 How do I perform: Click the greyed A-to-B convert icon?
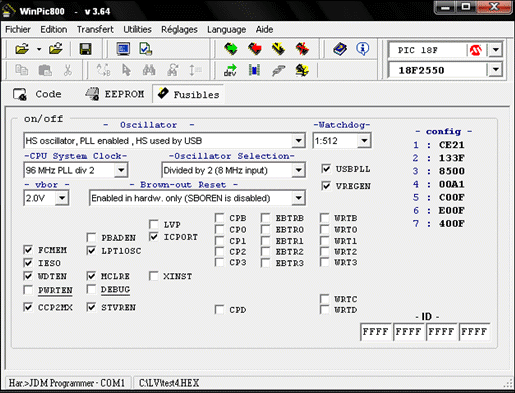103,70
